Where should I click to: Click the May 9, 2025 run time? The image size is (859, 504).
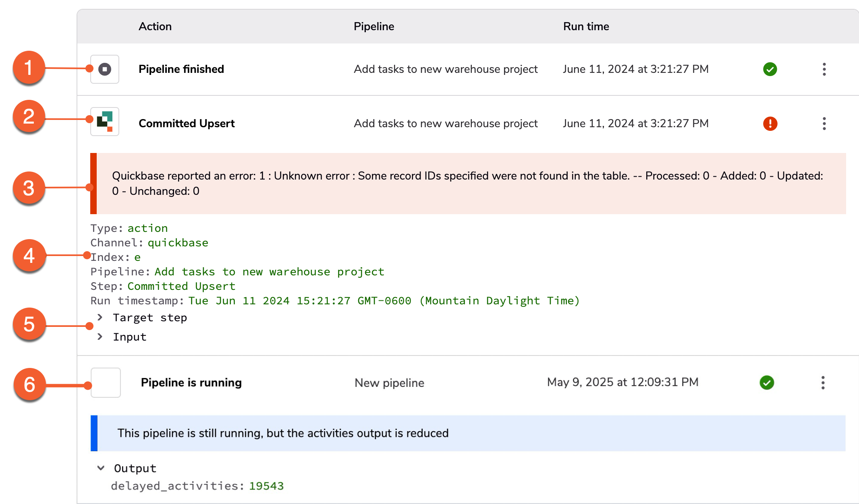tap(623, 382)
